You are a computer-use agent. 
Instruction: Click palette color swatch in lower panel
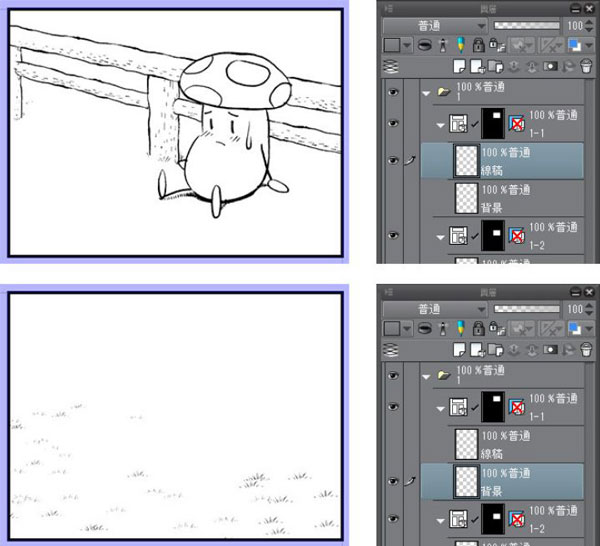click(391, 329)
